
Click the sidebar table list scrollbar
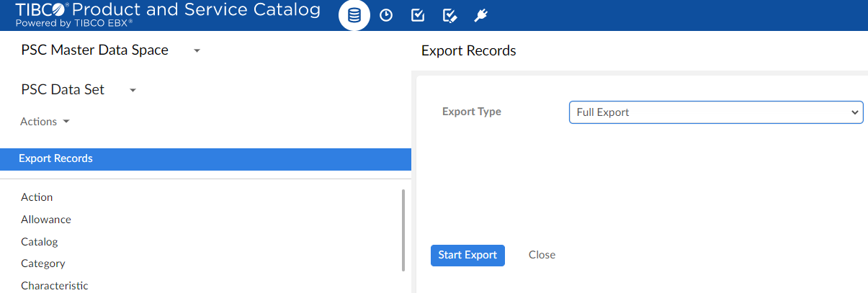pyautogui.click(x=403, y=230)
